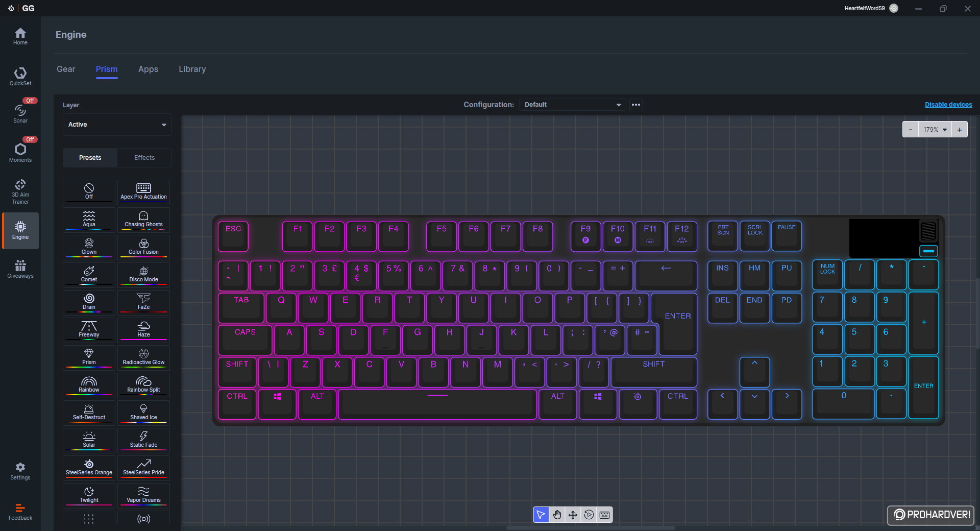The width and height of the screenshot is (980, 531).
Task: Apply the Clown preset
Action: (x=89, y=247)
